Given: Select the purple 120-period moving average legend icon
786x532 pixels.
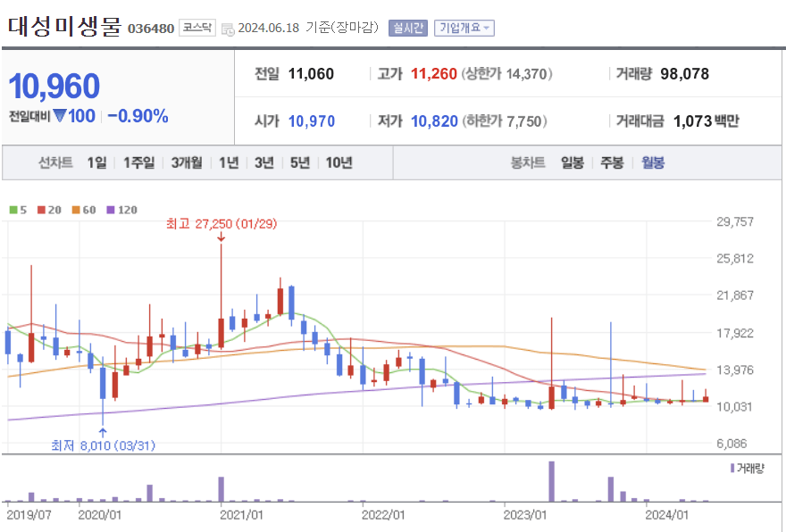Looking at the screenshot, I should (x=110, y=208).
